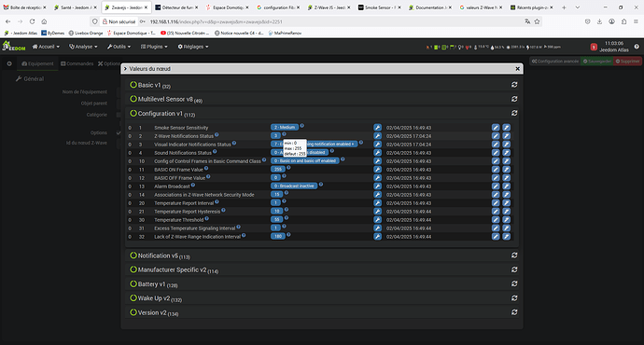Open the Outils dropdown menu
This screenshot has height=345, width=644.
pyautogui.click(x=119, y=47)
